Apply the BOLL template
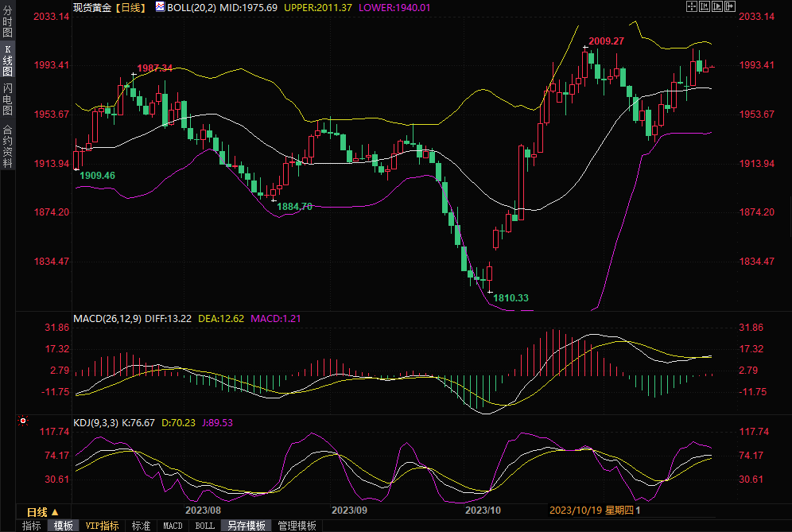This screenshot has width=792, height=532. click(x=205, y=526)
